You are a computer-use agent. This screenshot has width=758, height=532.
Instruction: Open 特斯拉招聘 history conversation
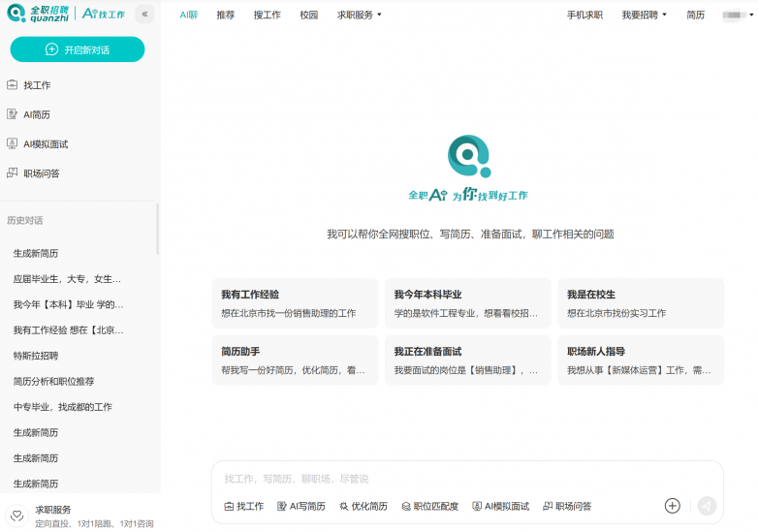click(36, 356)
